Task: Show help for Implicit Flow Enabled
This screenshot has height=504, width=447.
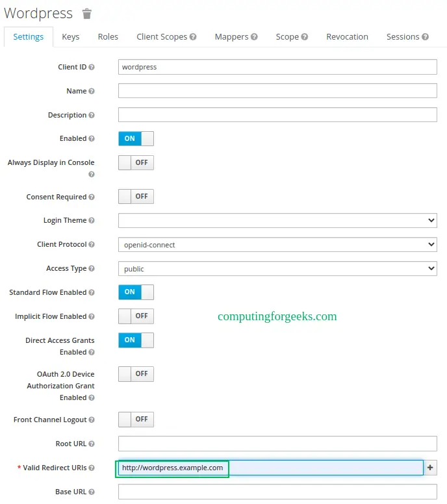Action: (x=92, y=316)
